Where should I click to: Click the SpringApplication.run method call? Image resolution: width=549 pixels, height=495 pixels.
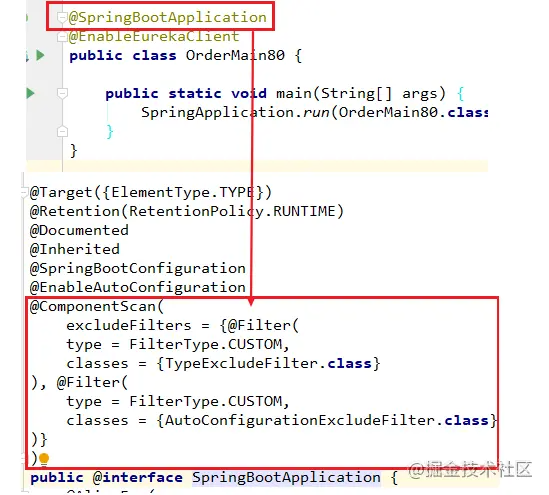pos(235,112)
